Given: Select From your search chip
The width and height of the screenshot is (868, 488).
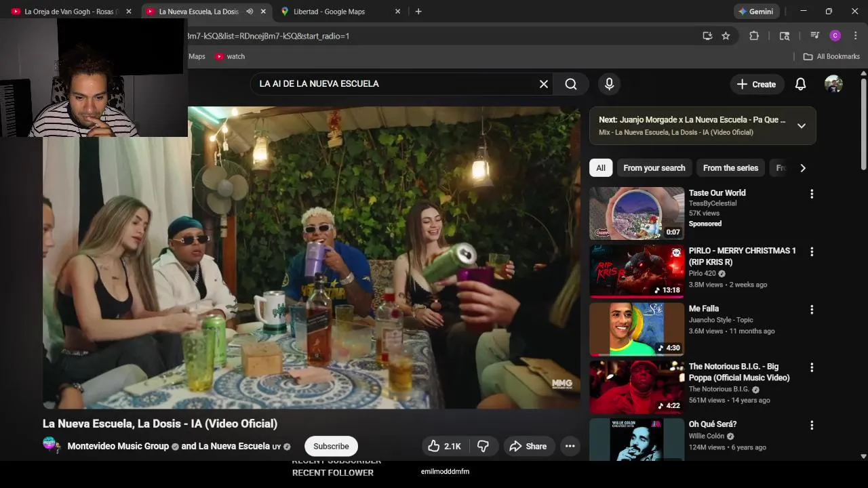Looking at the screenshot, I should [654, 168].
